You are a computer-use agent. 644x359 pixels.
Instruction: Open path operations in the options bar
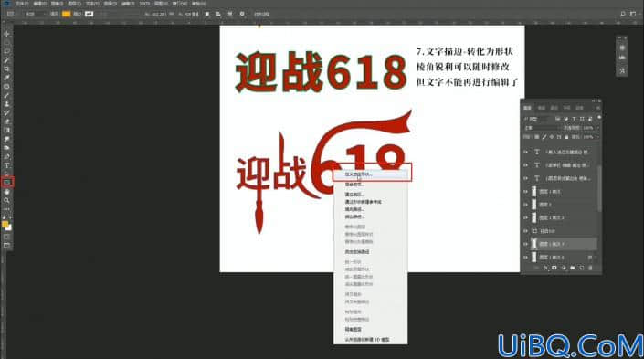pyautogui.click(x=207, y=14)
